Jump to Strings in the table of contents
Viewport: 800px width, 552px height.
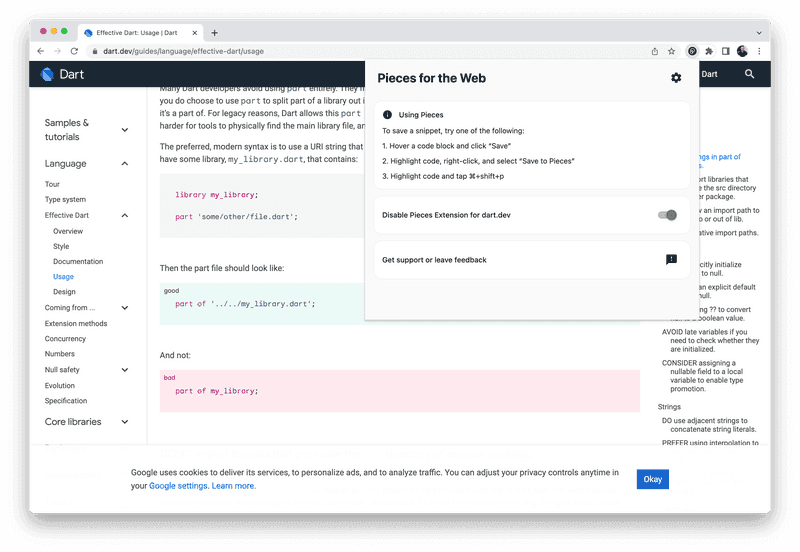[669, 407]
